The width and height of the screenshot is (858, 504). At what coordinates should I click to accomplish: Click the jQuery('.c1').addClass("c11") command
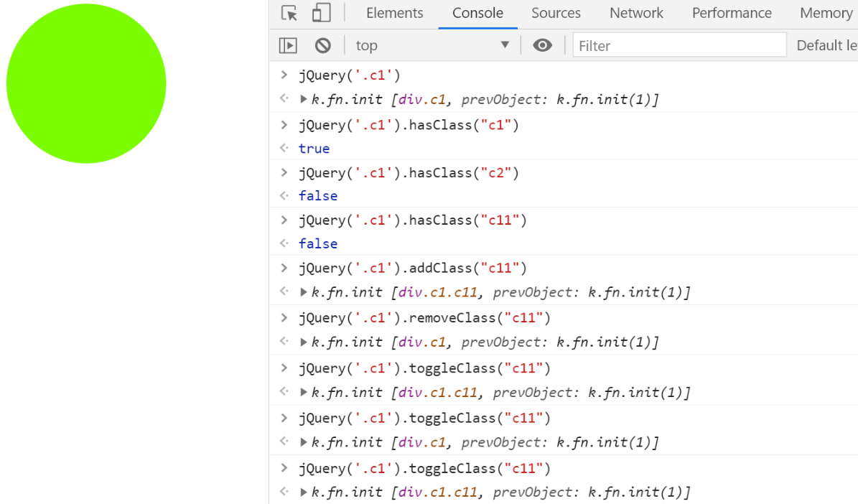pyautogui.click(x=413, y=268)
